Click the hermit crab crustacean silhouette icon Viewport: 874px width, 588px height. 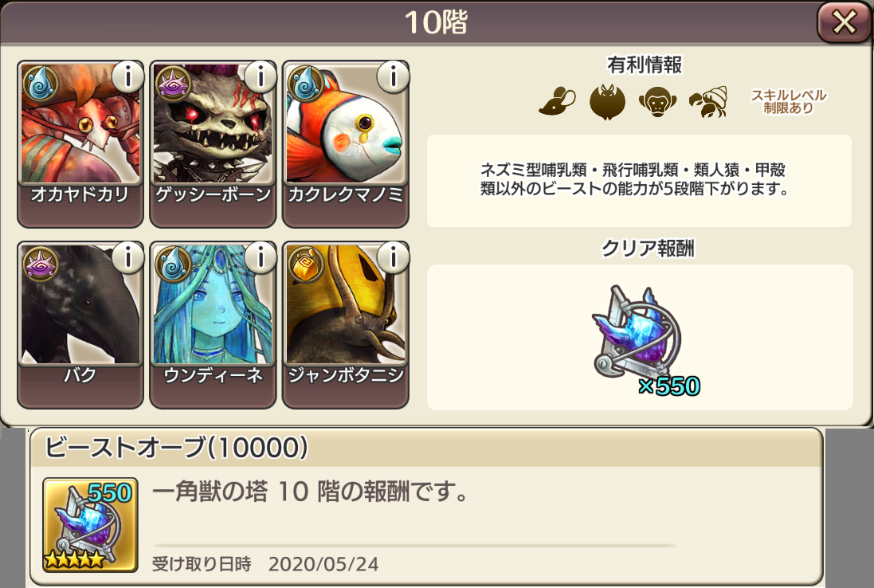(x=708, y=102)
